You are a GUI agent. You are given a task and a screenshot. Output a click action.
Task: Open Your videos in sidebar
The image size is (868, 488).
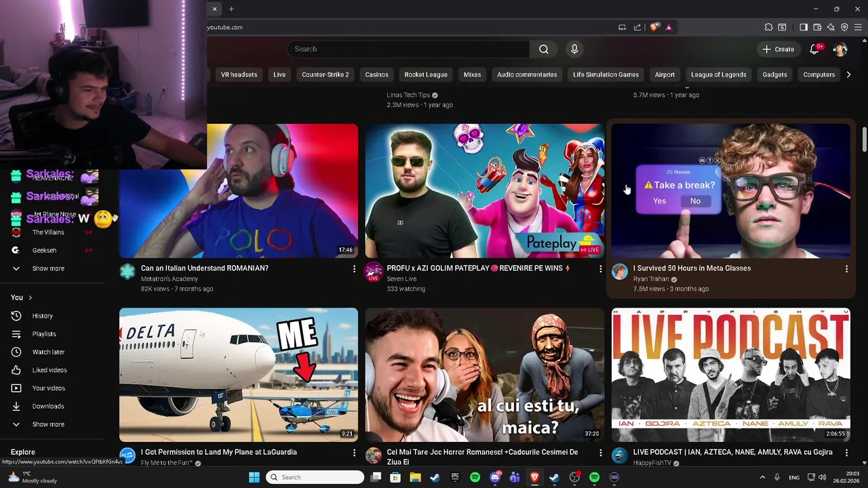coord(49,388)
